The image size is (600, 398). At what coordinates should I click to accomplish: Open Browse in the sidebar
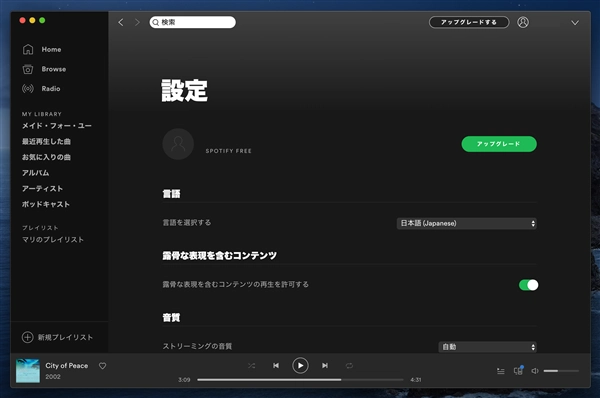click(x=54, y=69)
